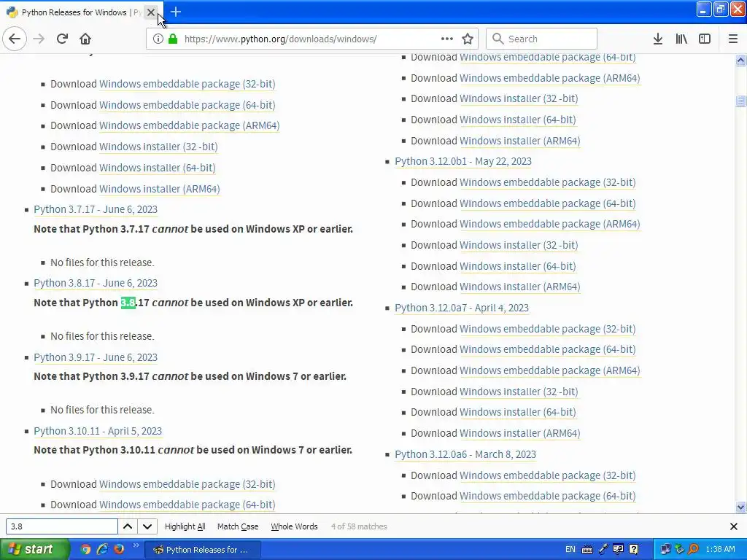Jump to previous find match
Viewport: 747px width, 560px height.
128,526
